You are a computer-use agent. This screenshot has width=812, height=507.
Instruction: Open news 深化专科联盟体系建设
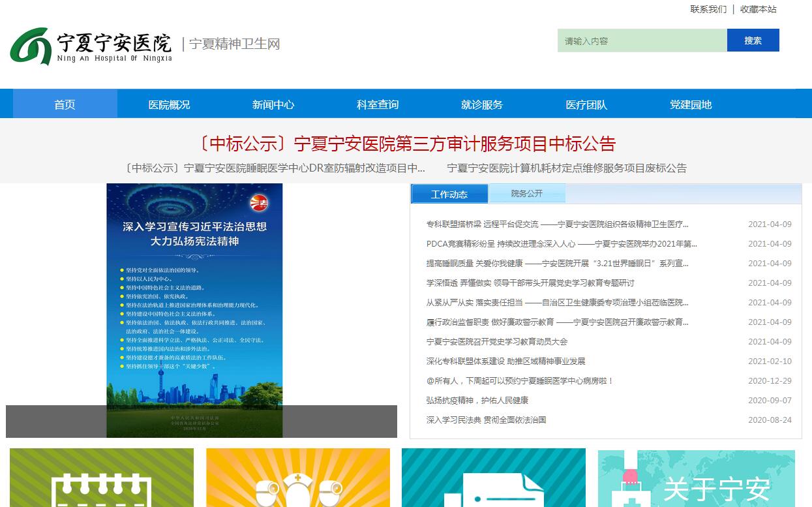tap(506, 361)
